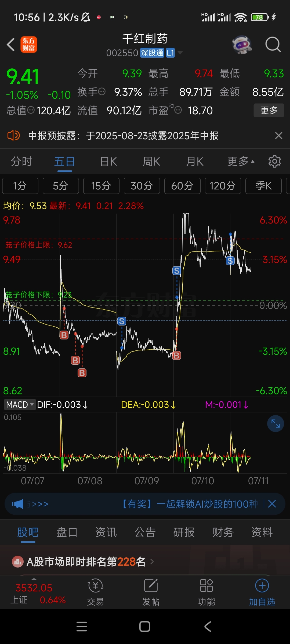Screen dimensions: 290x644
Task: Tap the current price 9.41
Action: click(x=23, y=77)
